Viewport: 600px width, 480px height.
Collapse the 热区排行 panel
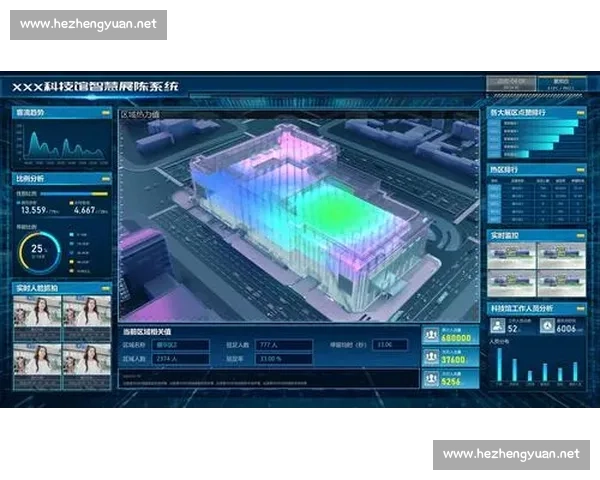[579, 170]
